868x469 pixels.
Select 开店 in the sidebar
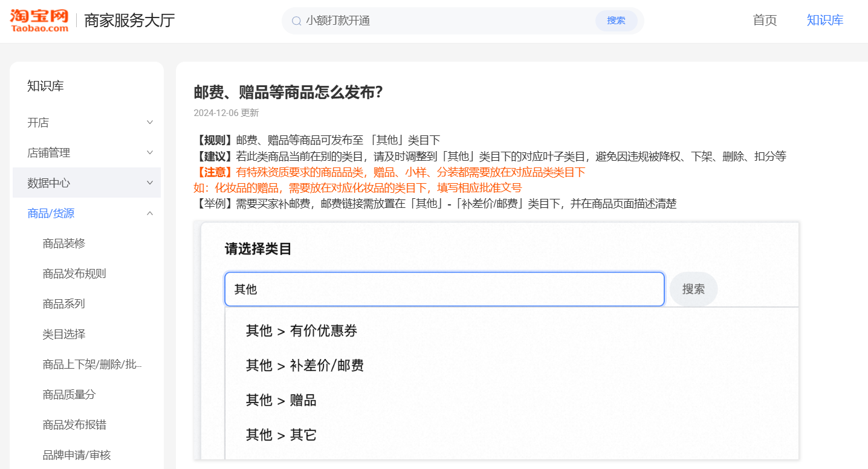[x=38, y=123]
